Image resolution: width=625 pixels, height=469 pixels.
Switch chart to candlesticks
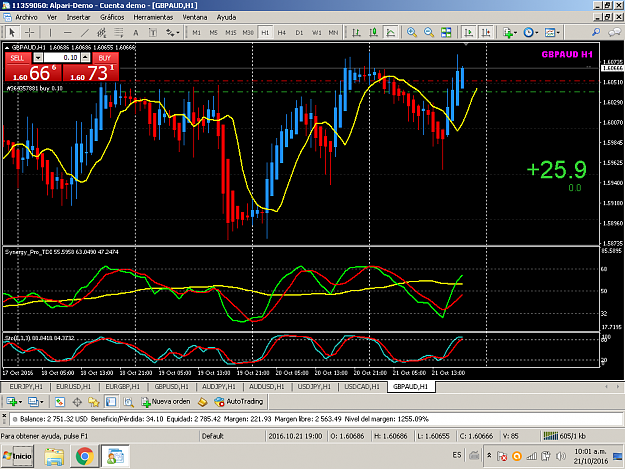point(373,32)
